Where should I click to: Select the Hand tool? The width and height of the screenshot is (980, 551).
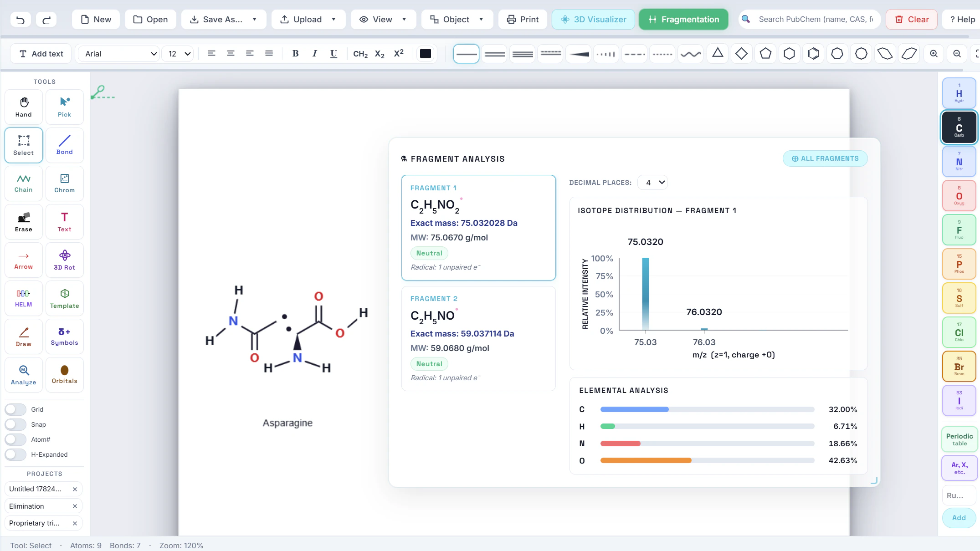24,107
